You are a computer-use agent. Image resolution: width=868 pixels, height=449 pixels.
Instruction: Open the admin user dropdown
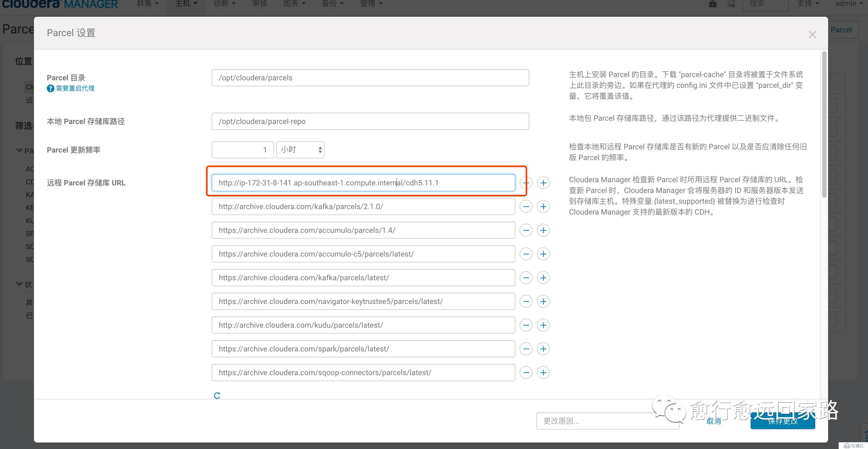(x=849, y=4)
